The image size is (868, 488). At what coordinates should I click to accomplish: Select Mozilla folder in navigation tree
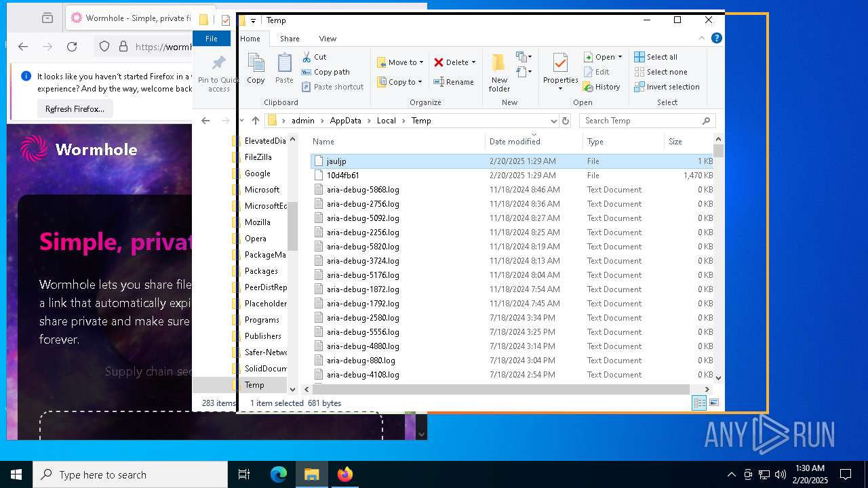[258, 222]
